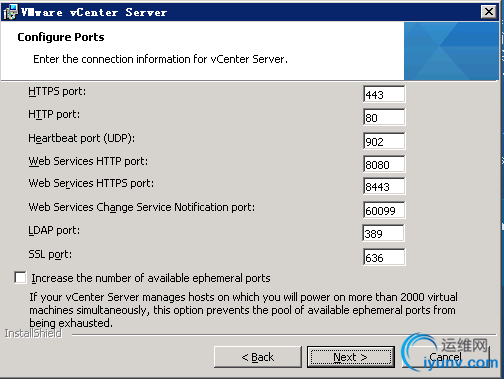Viewport: 504px width, 379px height.
Task: Click the HTTP port field showing 80
Action: pos(384,117)
